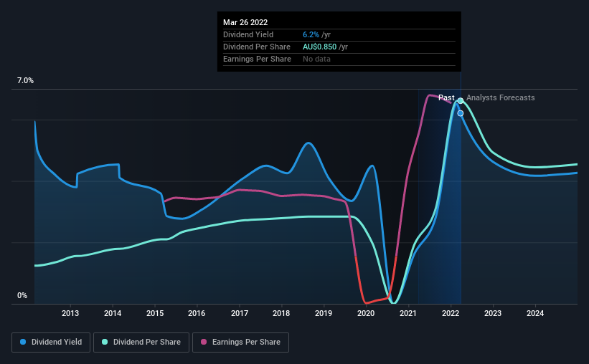The height and width of the screenshot is (364, 589).
Task: Toggle the Earnings Per Share legend button
Action: click(x=240, y=343)
